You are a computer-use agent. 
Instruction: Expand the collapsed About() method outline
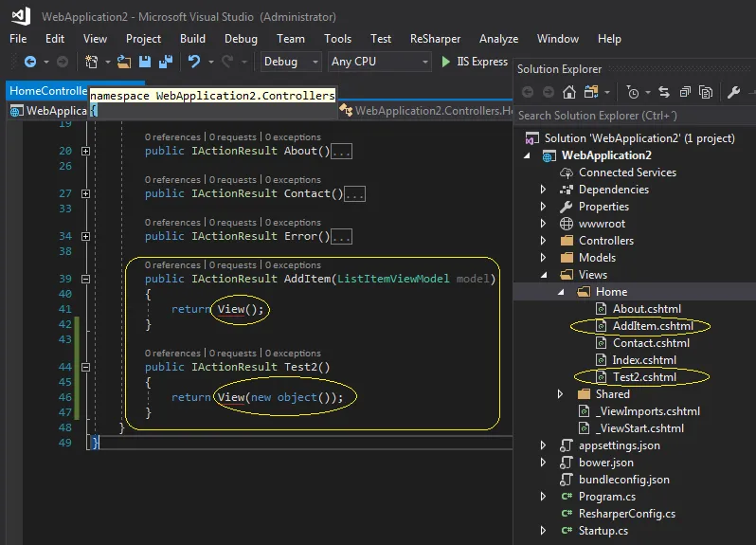click(x=85, y=151)
